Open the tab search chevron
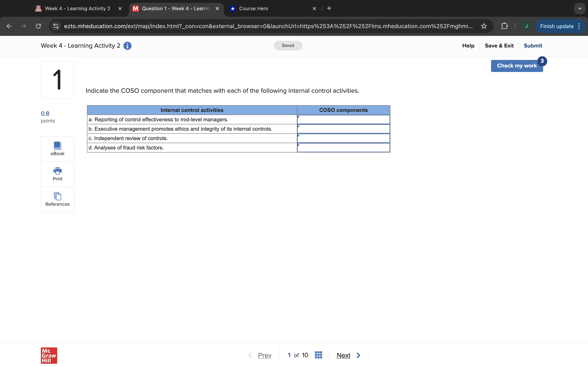 click(579, 8)
